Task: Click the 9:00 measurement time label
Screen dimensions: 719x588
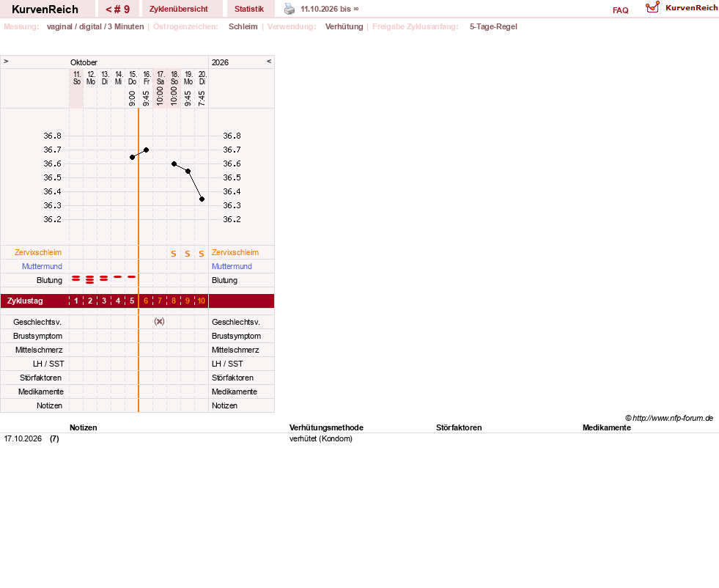Action: pos(132,99)
